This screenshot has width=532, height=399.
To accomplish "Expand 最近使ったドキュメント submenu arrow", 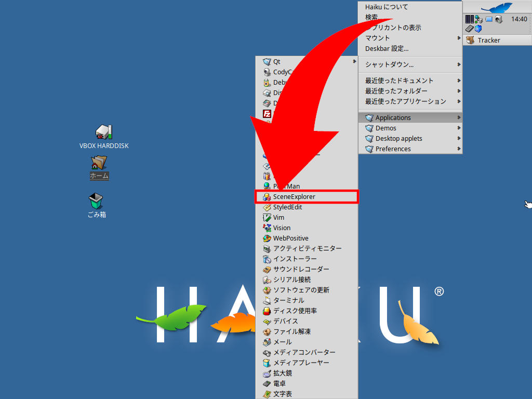I will coord(459,81).
